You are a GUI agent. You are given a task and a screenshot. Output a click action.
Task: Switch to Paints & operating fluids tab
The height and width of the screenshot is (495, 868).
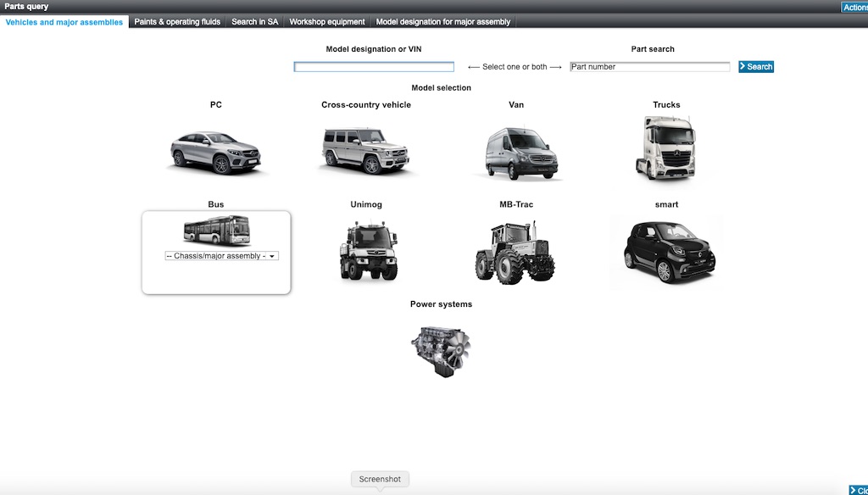click(177, 22)
